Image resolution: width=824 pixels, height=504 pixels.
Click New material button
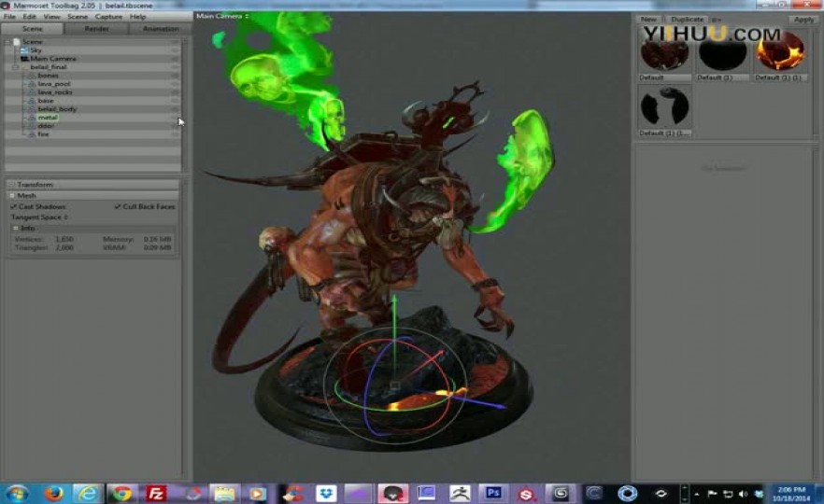[x=648, y=20]
